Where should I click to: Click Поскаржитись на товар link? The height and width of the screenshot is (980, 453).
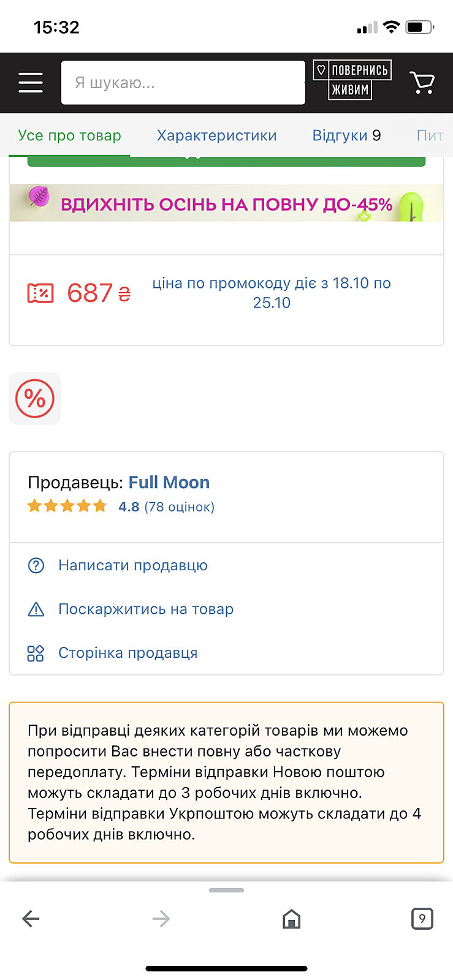146,609
